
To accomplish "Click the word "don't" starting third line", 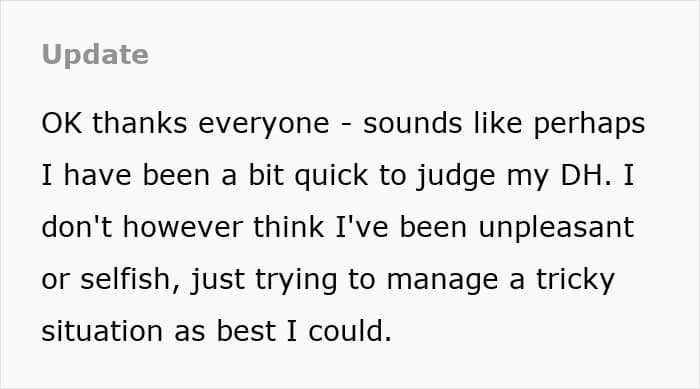I will (x=76, y=227).
